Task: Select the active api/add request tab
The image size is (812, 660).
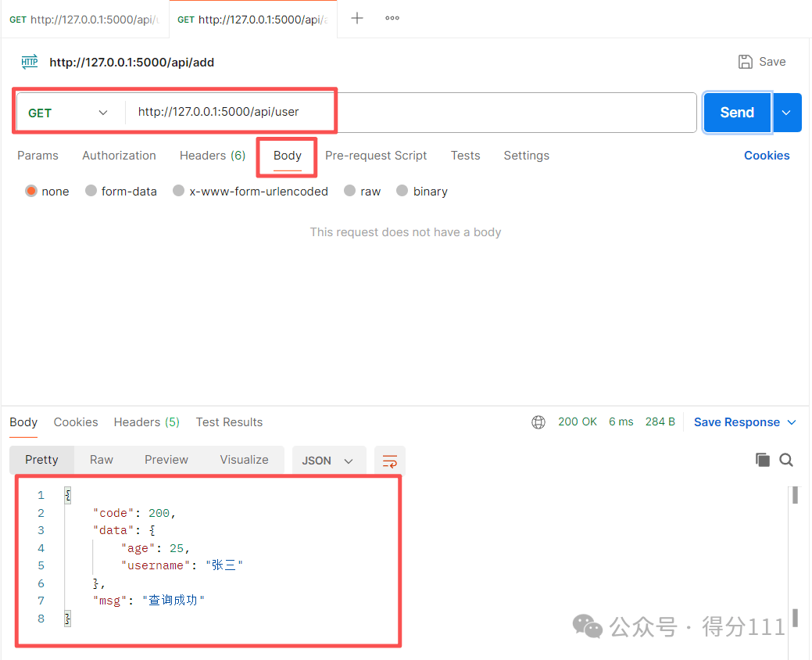Action: coord(253,20)
